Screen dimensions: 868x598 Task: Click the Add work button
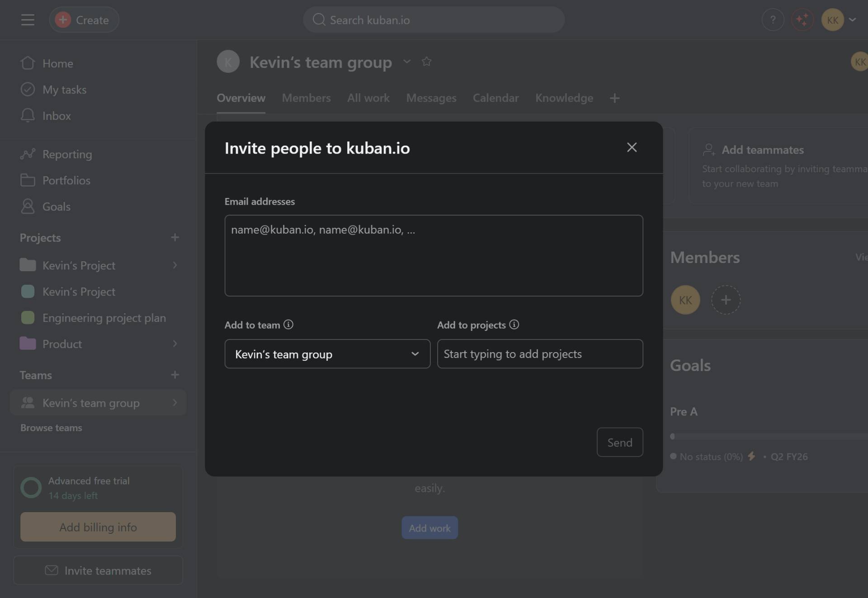pos(429,527)
